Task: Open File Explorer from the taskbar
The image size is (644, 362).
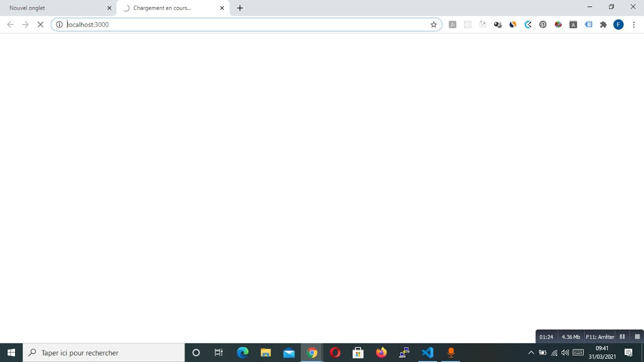Action: pyautogui.click(x=266, y=352)
